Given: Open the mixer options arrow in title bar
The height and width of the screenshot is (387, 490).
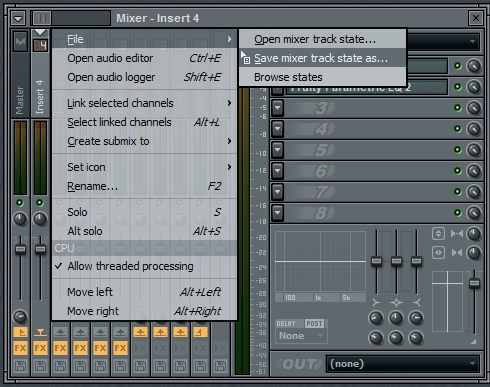Looking at the screenshot, I should tap(18, 18).
